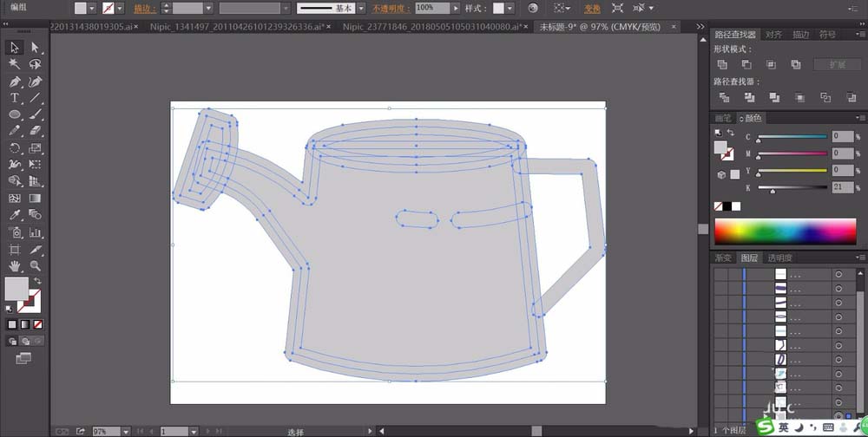Reset default fill and stroke in toolbox
The image size is (868, 437).
(9, 309)
